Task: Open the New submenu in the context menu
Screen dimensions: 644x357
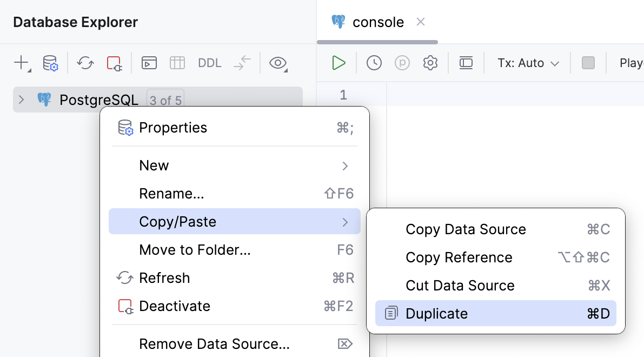Action: tap(154, 166)
